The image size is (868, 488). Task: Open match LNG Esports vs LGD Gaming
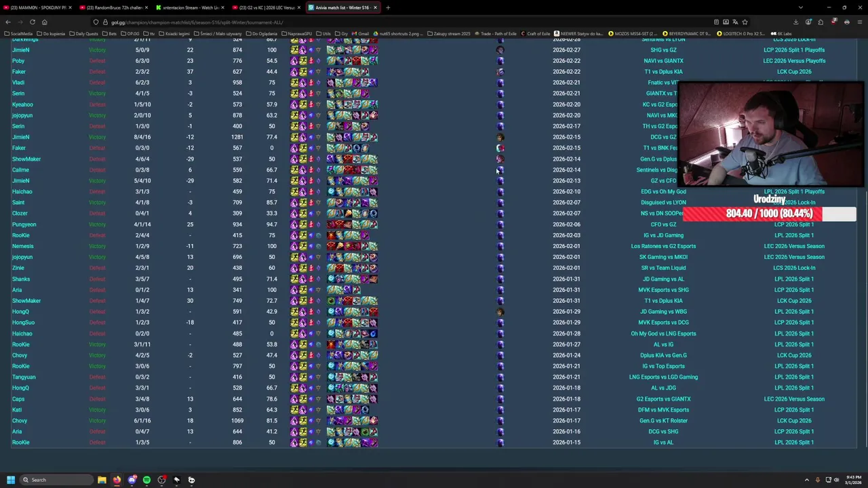663,377
